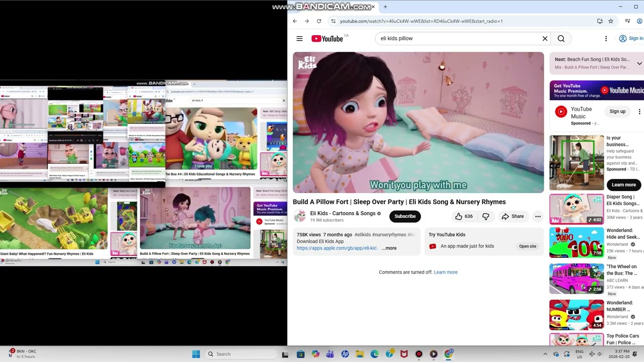Screen dimensions: 644x362
Task: Share the Build A Pillow Fort video
Action: point(513,216)
